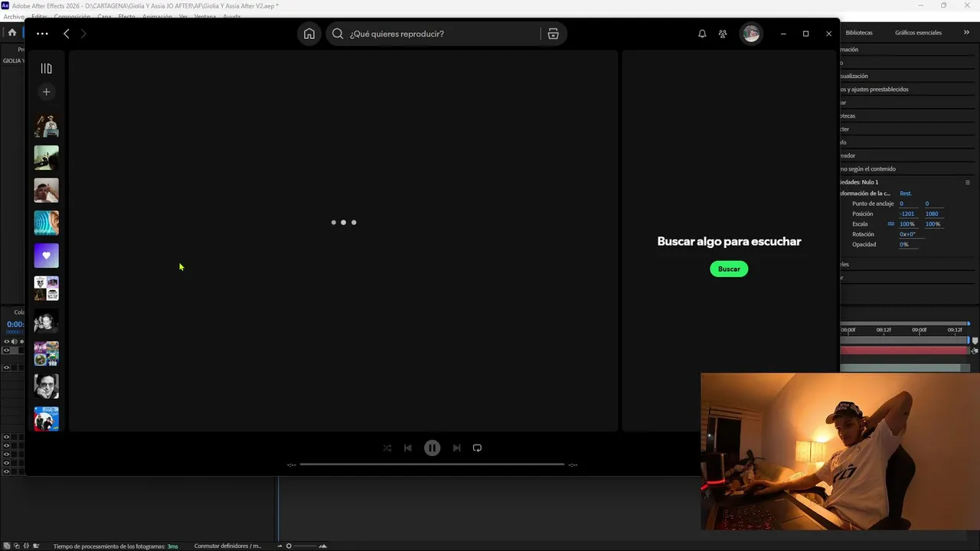Click the Spotify playback progress bar

coord(432,464)
